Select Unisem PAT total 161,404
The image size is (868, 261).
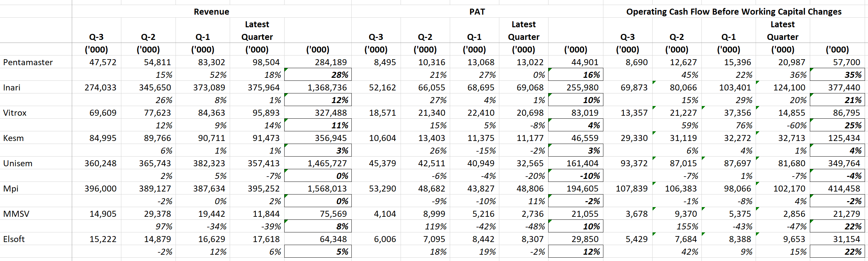click(582, 164)
